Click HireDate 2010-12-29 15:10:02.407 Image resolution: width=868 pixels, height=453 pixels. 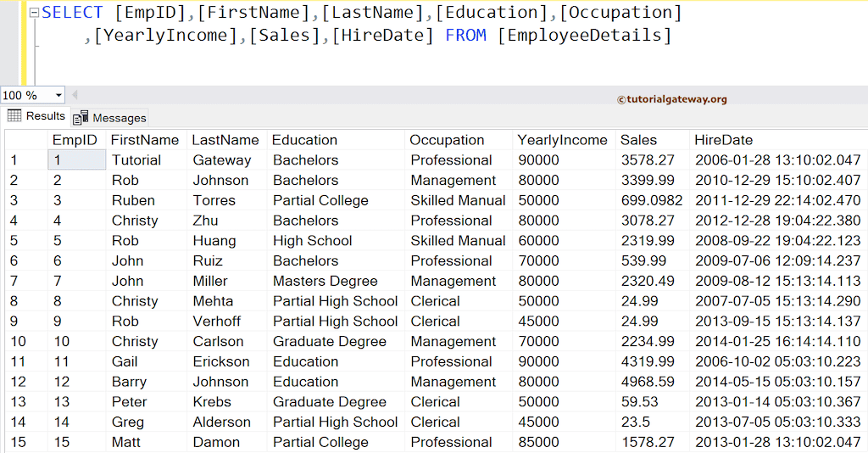pyautogui.click(x=779, y=180)
